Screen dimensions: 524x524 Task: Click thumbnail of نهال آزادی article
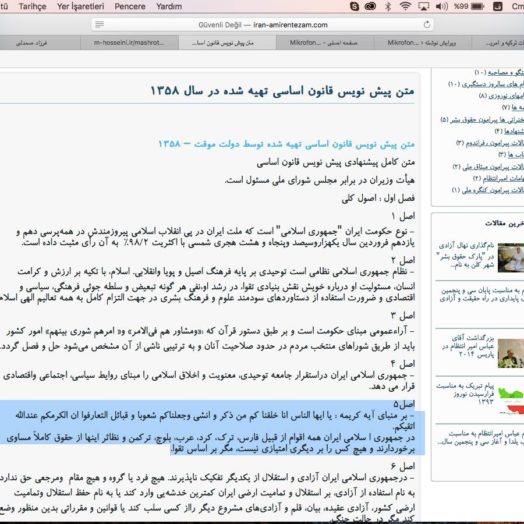click(511, 258)
